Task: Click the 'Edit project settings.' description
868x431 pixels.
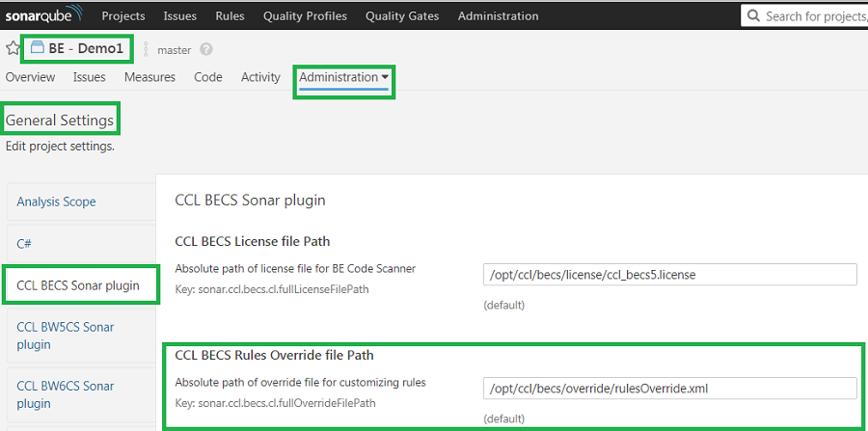Action: (60, 147)
